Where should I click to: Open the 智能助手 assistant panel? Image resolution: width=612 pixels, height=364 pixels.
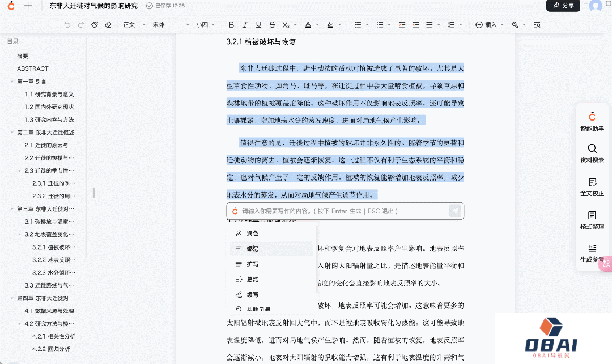click(592, 121)
